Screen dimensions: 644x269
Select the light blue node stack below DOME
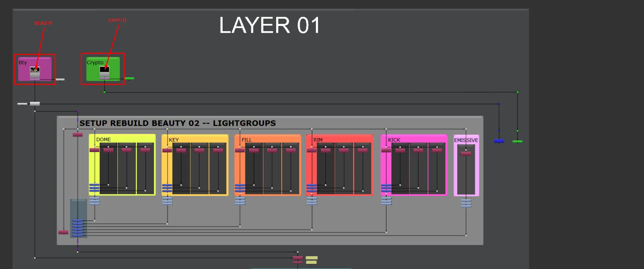[95, 201]
